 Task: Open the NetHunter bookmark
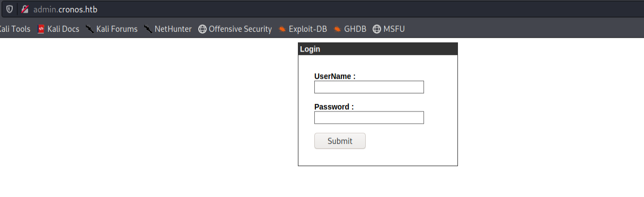click(x=168, y=29)
